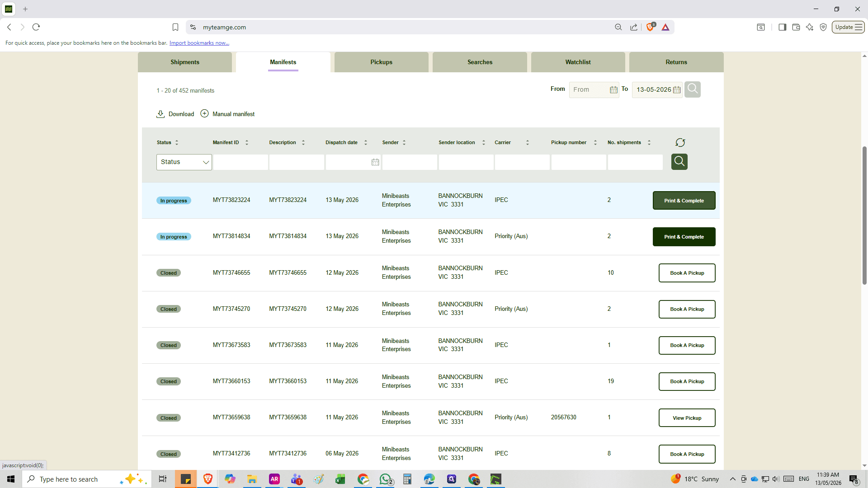This screenshot has height=488, width=868.
Task: Click the table refresh icon
Action: coord(680,143)
